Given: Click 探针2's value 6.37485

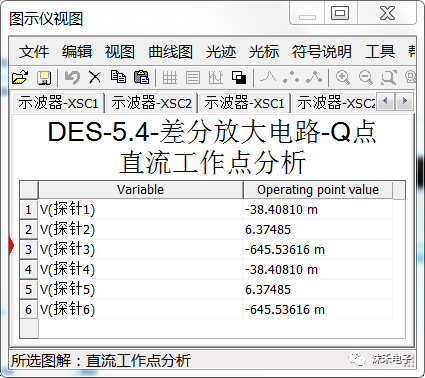Looking at the screenshot, I should tap(318, 230).
